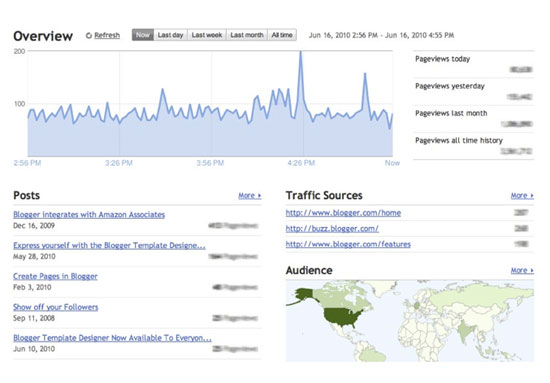Click the circular Refresh icon
The height and width of the screenshot is (383, 550).
pyautogui.click(x=89, y=35)
